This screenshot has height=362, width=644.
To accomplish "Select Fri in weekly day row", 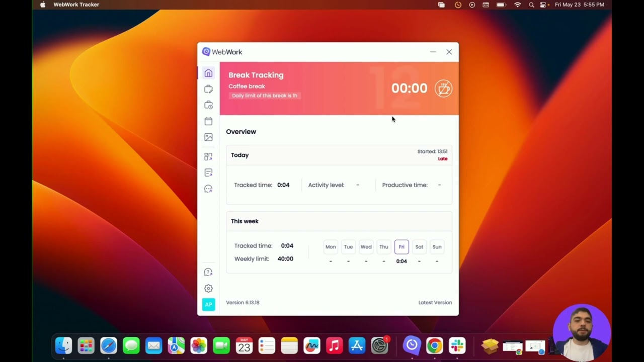I will (401, 247).
